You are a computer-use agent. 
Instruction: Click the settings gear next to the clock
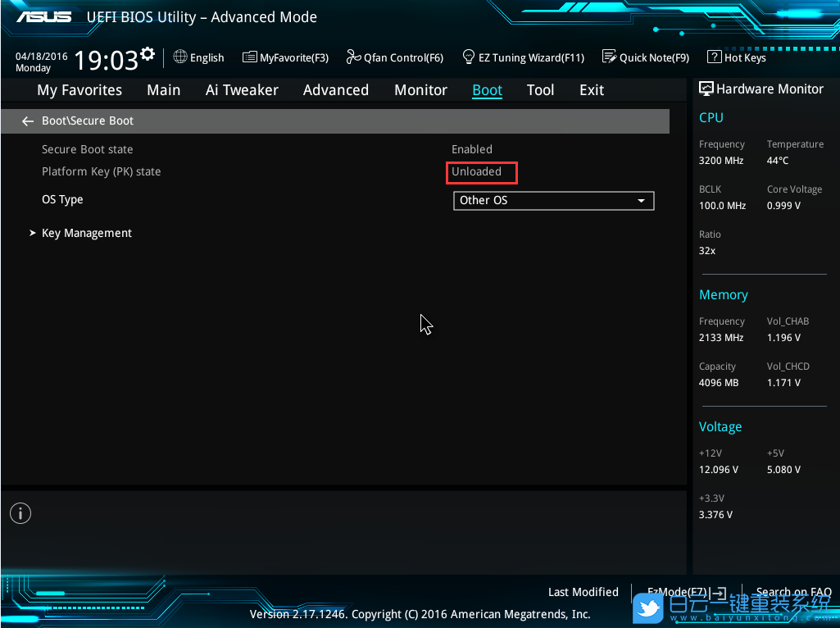point(148,55)
